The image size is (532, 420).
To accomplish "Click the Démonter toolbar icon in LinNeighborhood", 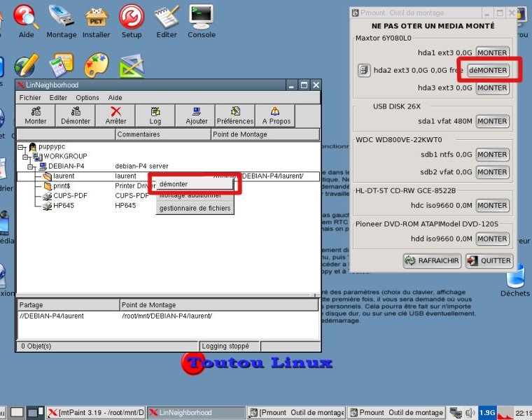I will tap(76, 115).
